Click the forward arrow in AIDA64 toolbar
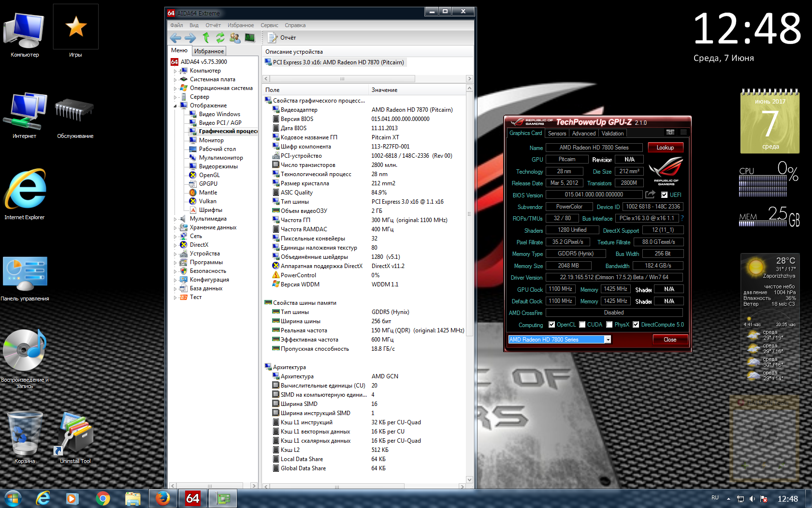Viewport: 812px width, 508px height. (x=190, y=38)
